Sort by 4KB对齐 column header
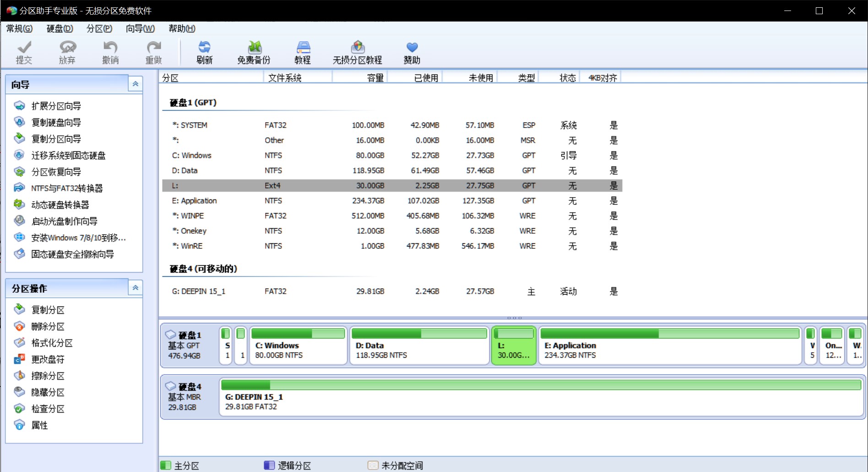This screenshot has height=472, width=868. pyautogui.click(x=600, y=78)
